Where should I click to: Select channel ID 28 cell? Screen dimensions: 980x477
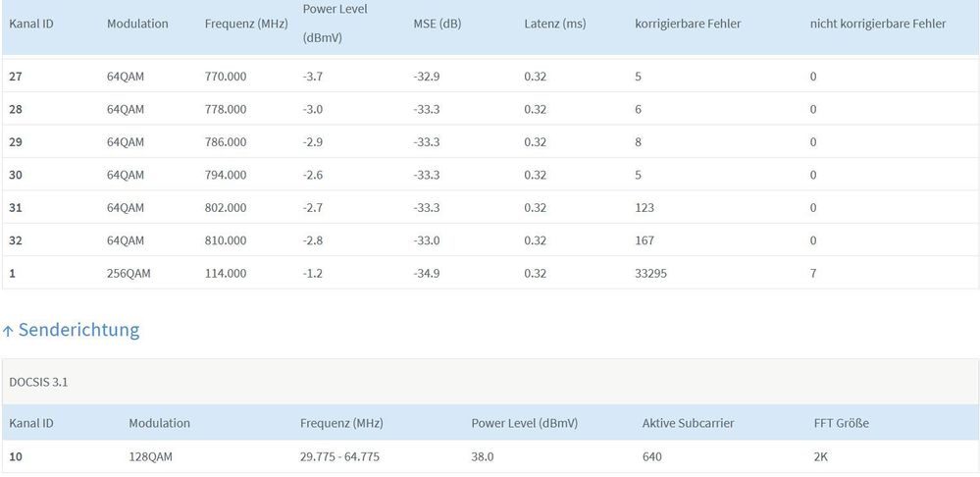coord(16,109)
